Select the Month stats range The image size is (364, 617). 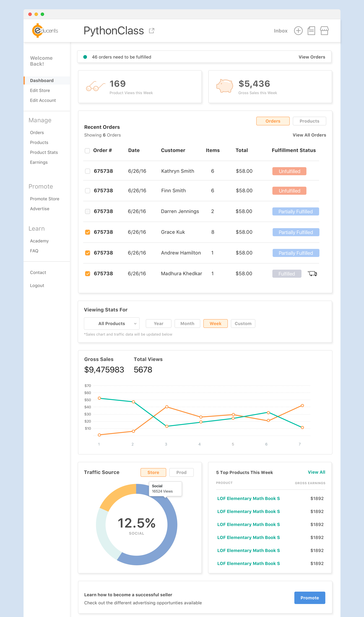(x=187, y=324)
